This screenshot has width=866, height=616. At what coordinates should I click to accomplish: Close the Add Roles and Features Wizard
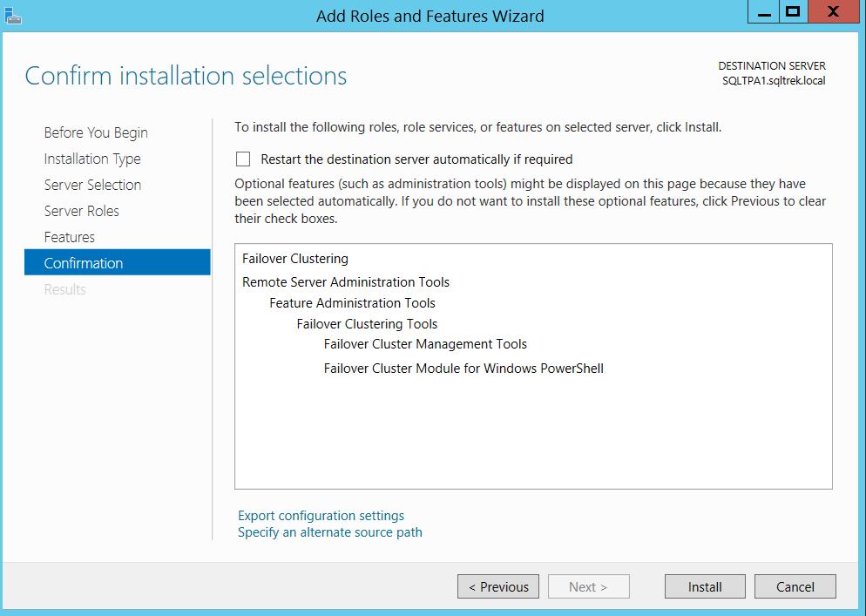[x=833, y=12]
